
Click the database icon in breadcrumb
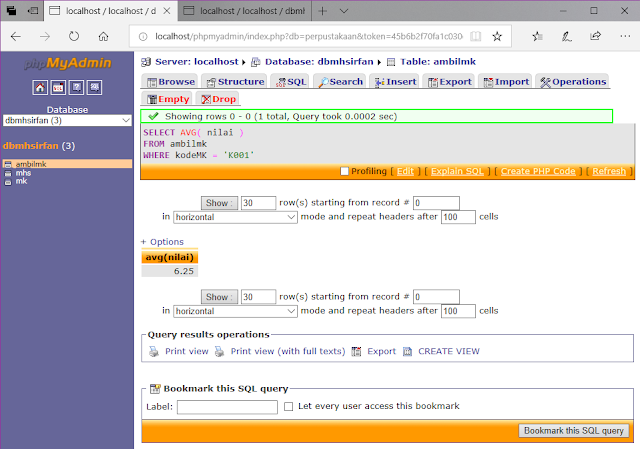pos(256,62)
